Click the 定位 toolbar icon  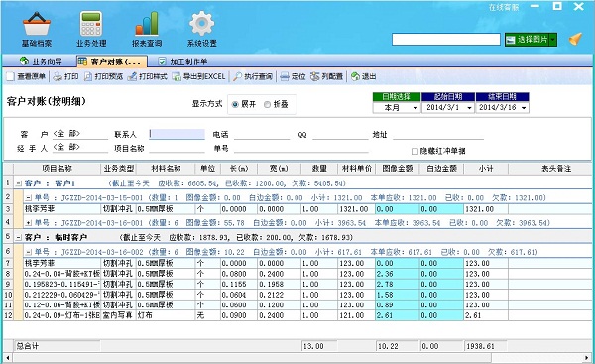point(285,77)
